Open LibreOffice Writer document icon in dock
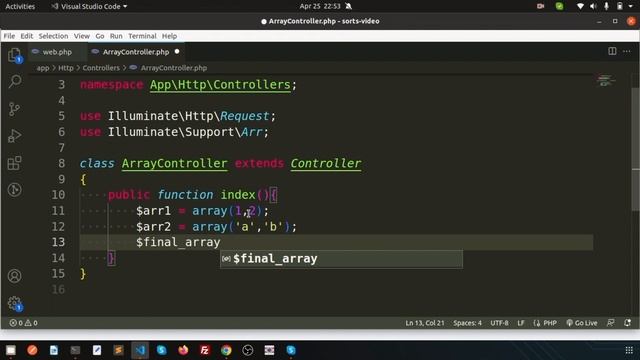Viewport: 640px width, 360px height. point(53,350)
